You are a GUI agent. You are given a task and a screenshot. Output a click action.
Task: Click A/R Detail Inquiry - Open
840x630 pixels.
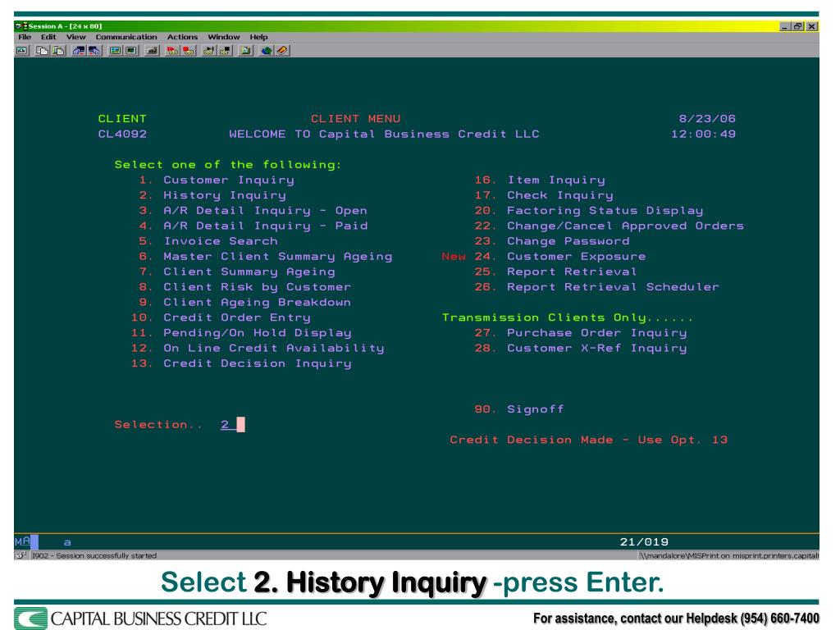253,211
